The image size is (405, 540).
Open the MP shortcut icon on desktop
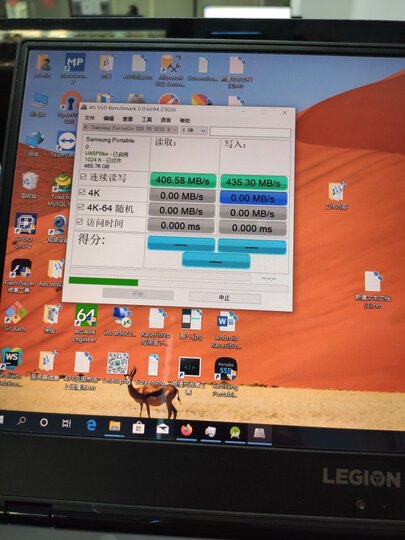(74, 68)
